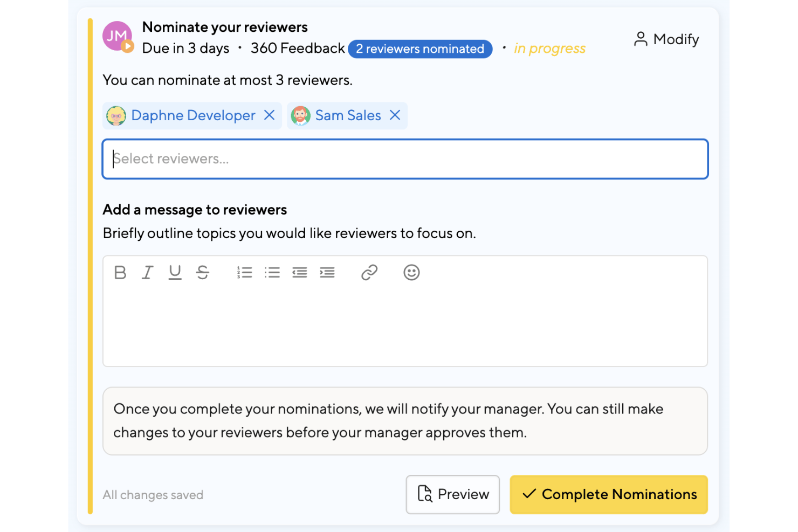The height and width of the screenshot is (532, 798).
Task: Open the Select reviewers field
Action: (405, 159)
